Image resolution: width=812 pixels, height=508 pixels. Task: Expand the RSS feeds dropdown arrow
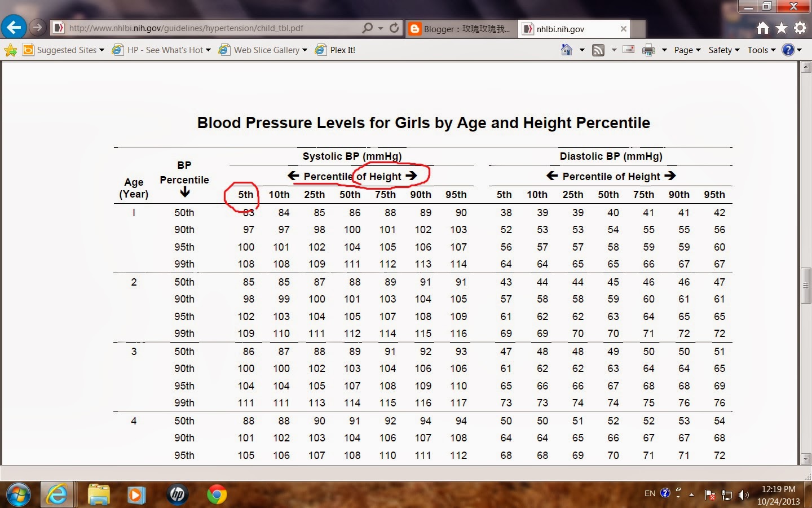pos(614,50)
